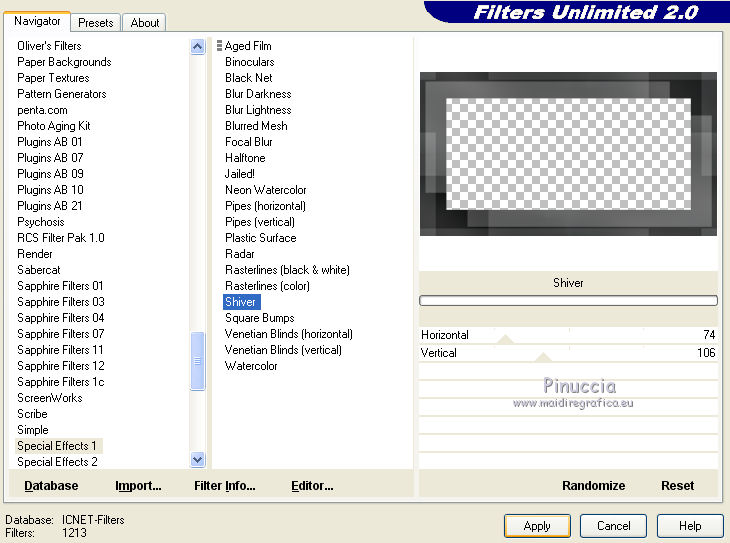Viewport: 730px width, 543px height.
Task: Select the Sabercat category
Action: 39,270
